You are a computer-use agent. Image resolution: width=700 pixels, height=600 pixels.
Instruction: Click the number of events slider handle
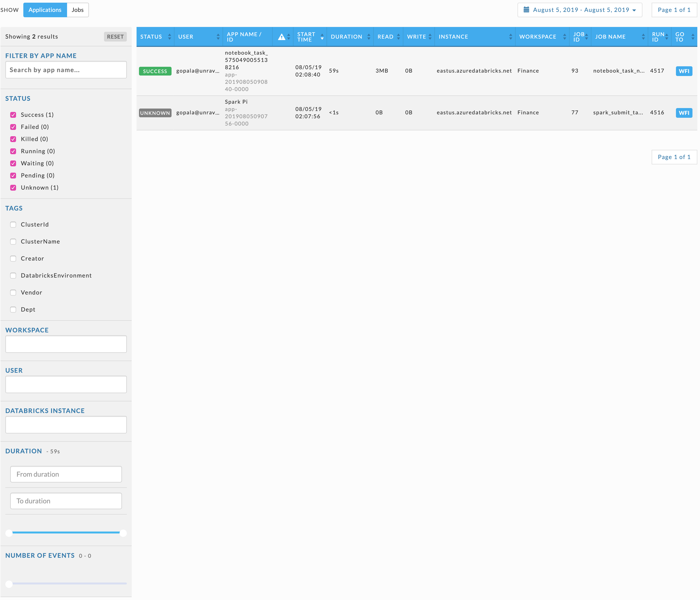click(9, 584)
